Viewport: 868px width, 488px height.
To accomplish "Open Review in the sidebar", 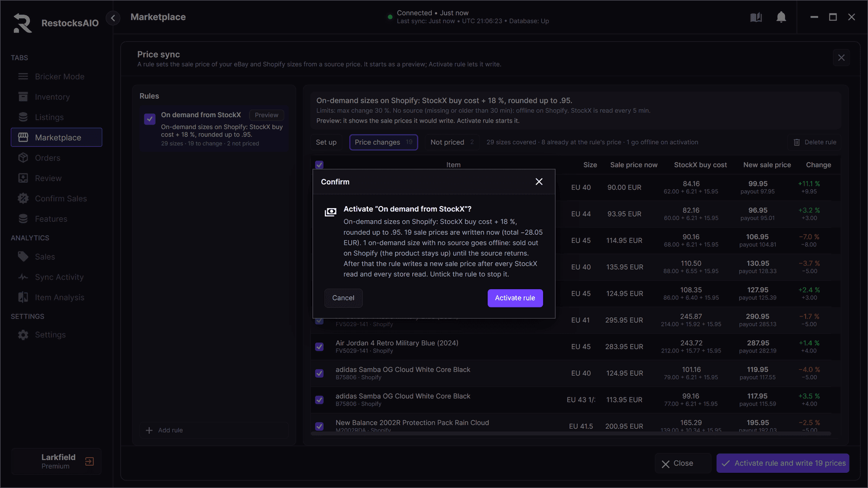I will click(56, 178).
